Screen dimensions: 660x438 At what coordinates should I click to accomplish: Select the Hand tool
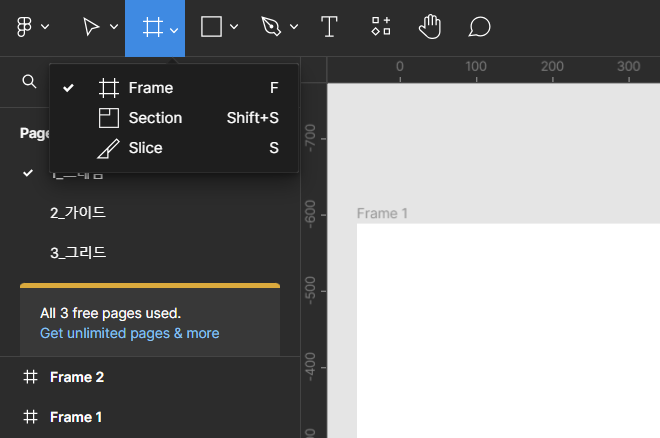(x=430, y=27)
